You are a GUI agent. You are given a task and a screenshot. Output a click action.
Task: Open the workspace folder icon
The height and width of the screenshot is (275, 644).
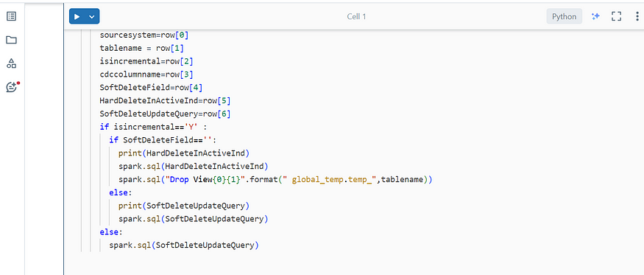12,40
